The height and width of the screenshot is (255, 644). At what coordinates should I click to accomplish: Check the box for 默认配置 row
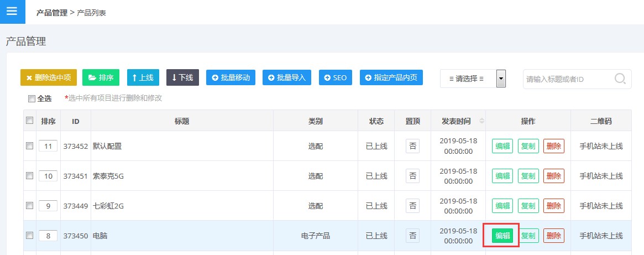[30, 146]
